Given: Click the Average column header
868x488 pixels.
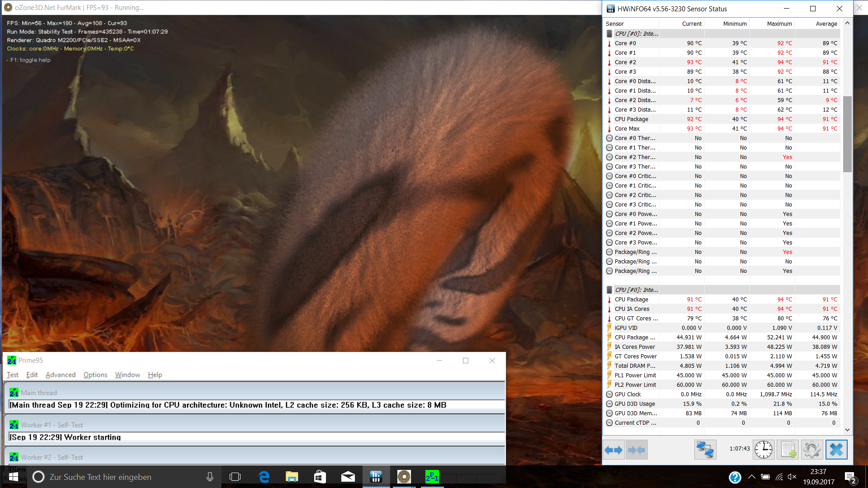Looking at the screenshot, I should [817, 24].
